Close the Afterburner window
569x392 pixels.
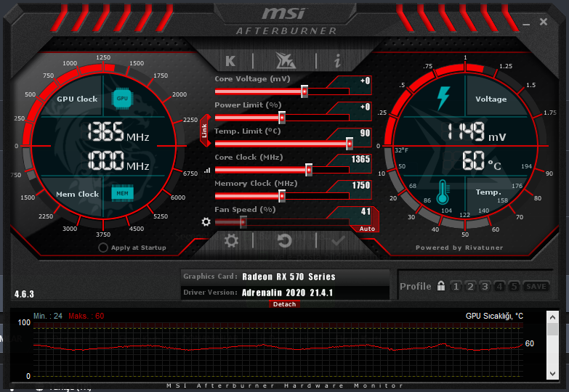[x=544, y=22]
